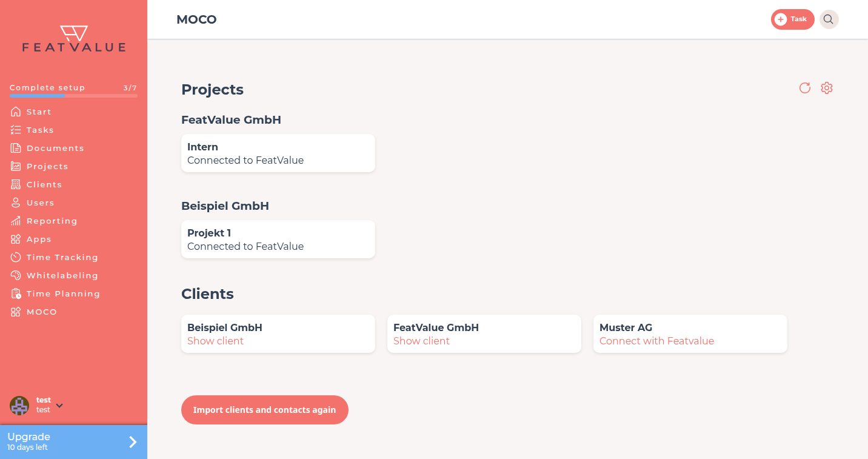Screen dimensions: 868x459
Task: Open the Intern project card
Action: (x=278, y=153)
